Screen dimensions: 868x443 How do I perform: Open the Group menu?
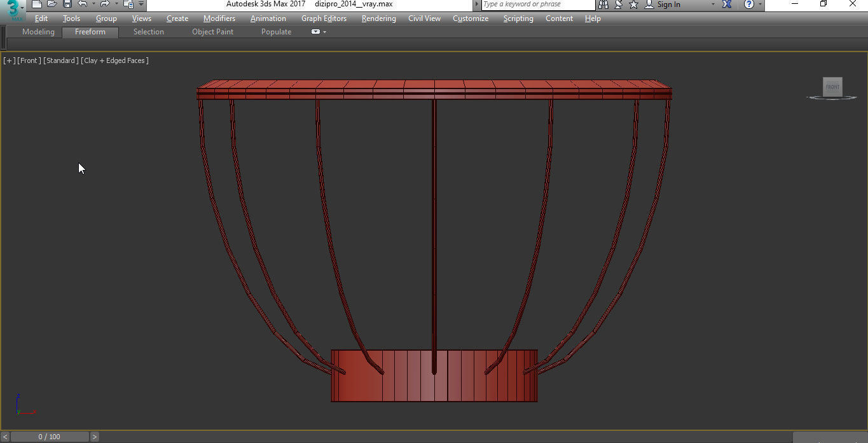click(106, 18)
